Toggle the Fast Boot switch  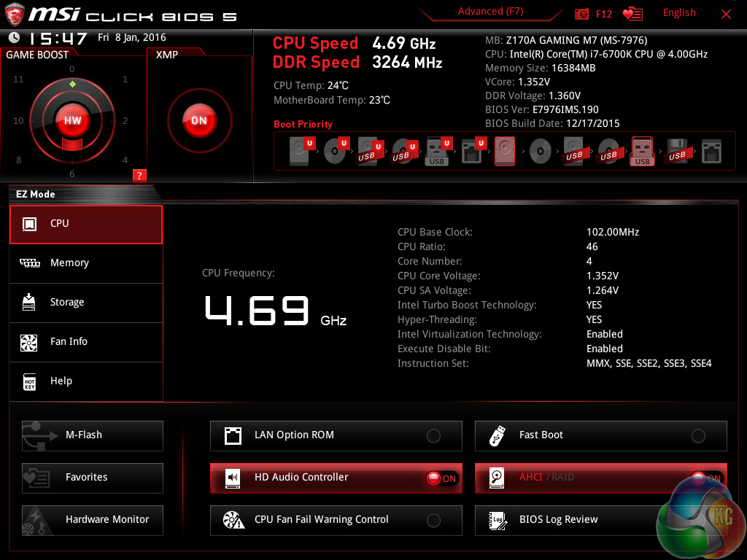698,436
